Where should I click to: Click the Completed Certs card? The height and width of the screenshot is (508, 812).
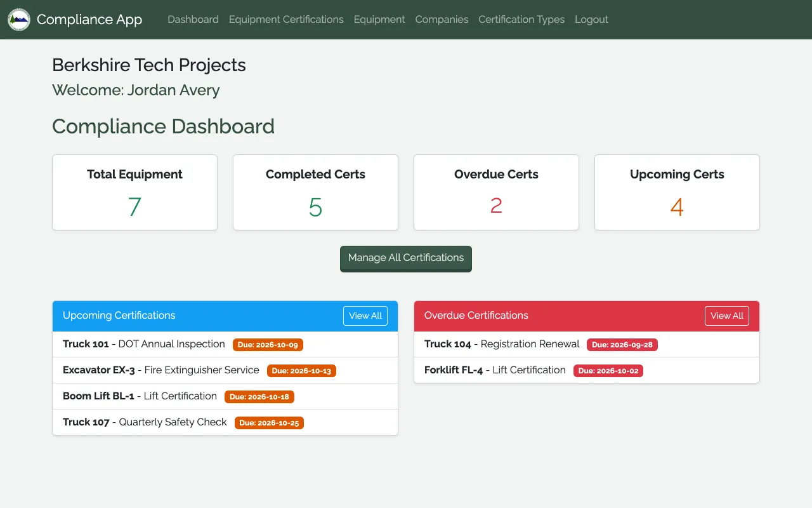click(x=315, y=192)
